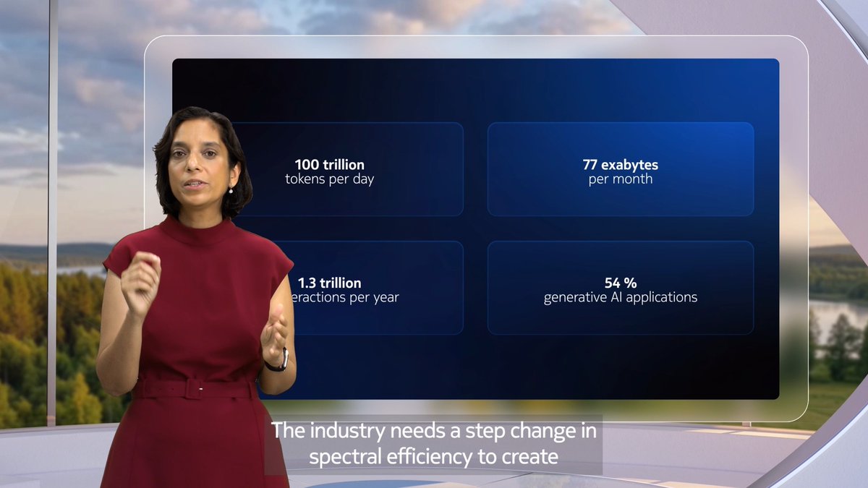The height and width of the screenshot is (488, 868).
Task: Click the "tokens per day" label
Action: (329, 179)
